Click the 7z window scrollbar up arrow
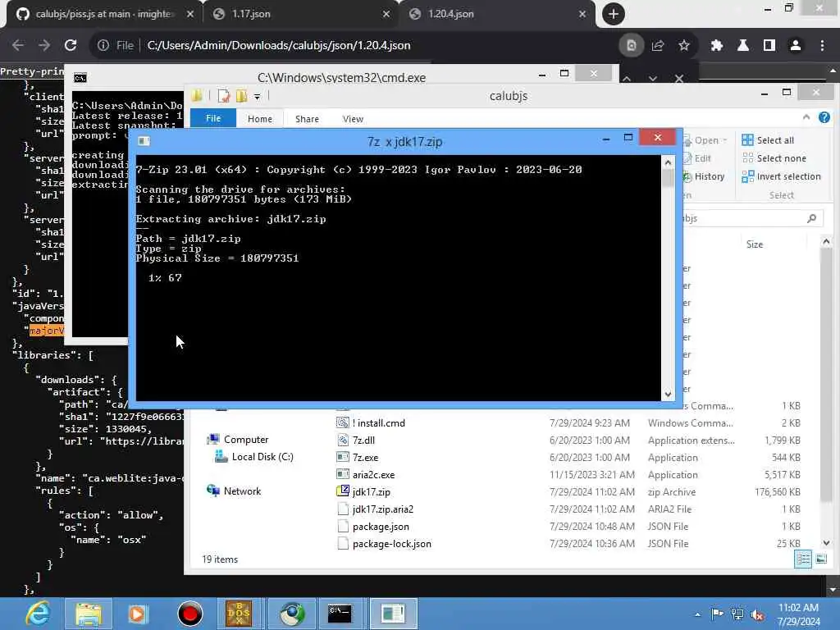This screenshot has height=630, width=840. (668, 162)
